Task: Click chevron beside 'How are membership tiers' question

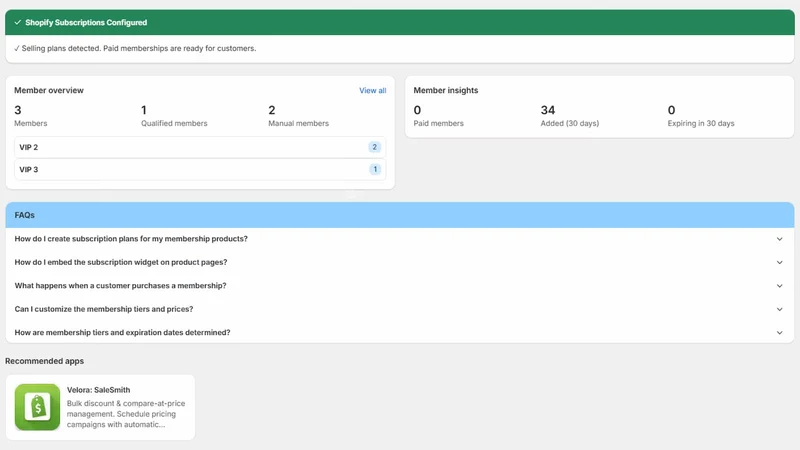Action: coord(780,333)
